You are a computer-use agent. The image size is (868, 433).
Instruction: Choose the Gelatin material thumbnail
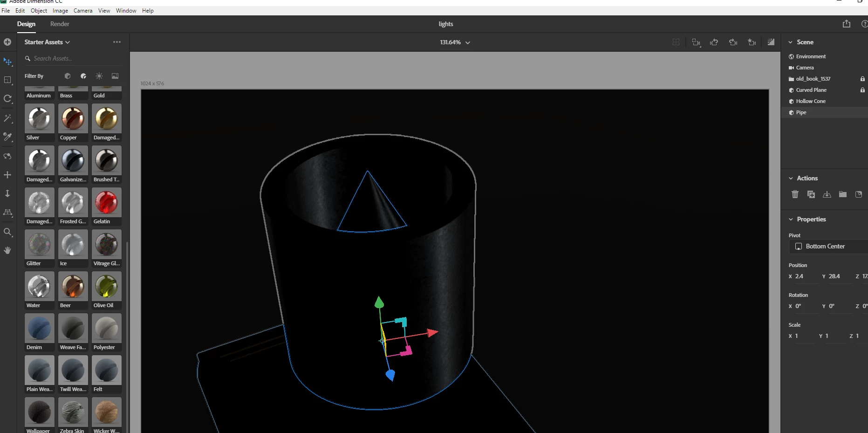[x=107, y=202]
